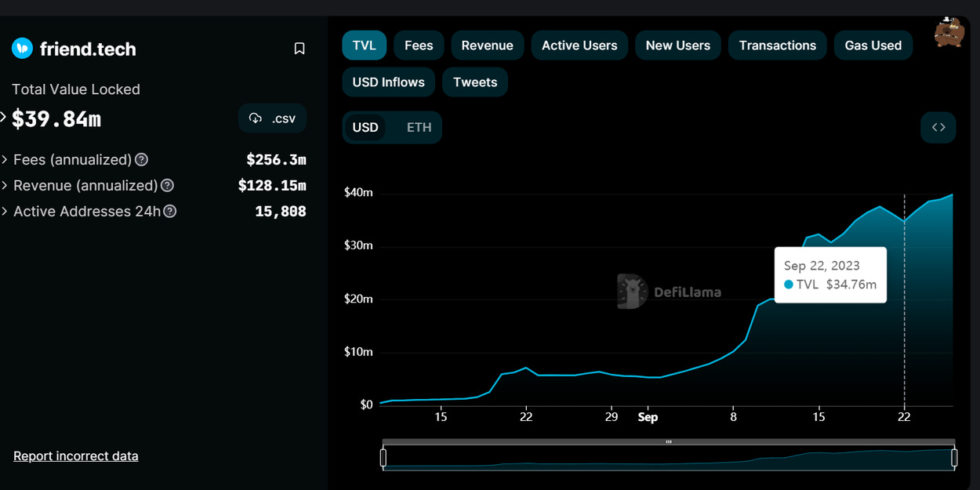The image size is (980, 490).
Task: Click the user avatar in top corner
Action: 949,31
